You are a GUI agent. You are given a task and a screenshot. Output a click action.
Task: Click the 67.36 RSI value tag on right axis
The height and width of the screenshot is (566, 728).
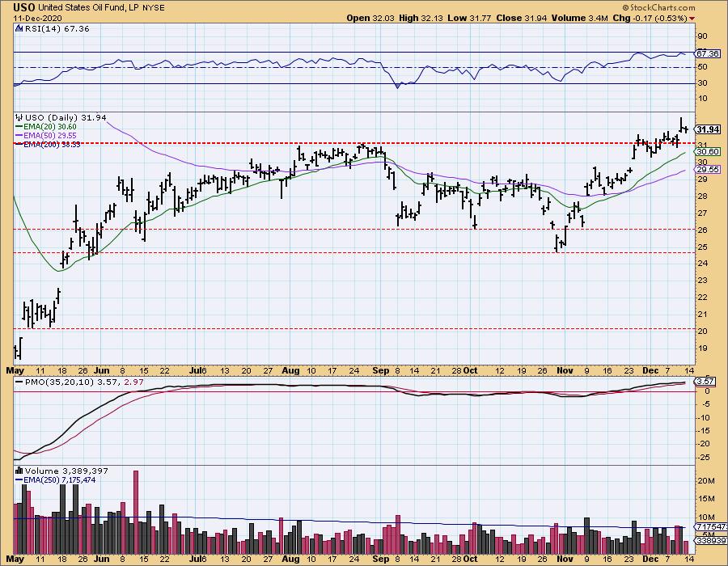(708, 54)
